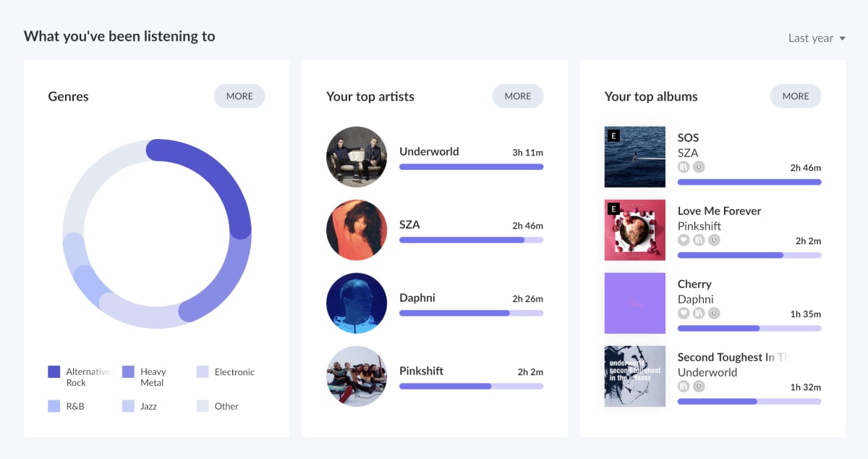The image size is (868, 459).
Task: Click SZA's listening time bar in top artists
Action: pos(471,240)
